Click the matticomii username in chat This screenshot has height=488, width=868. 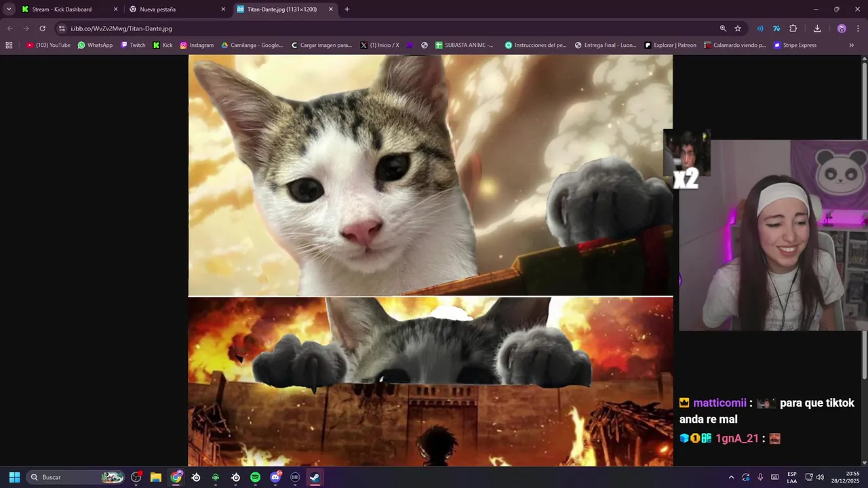click(x=719, y=403)
